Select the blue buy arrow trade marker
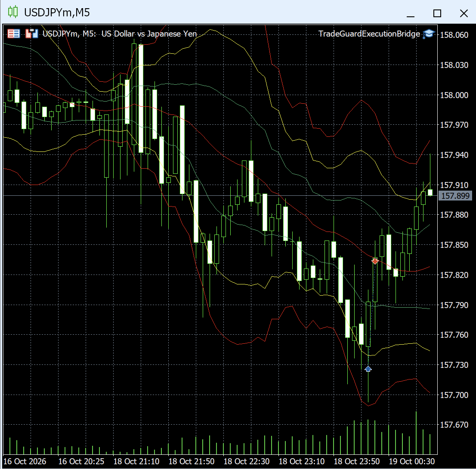476x469 pixels. [368, 369]
